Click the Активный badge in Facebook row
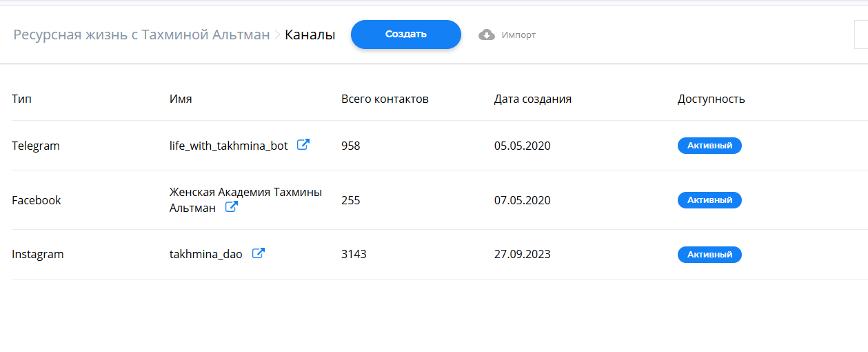The image size is (868, 352). (x=709, y=200)
